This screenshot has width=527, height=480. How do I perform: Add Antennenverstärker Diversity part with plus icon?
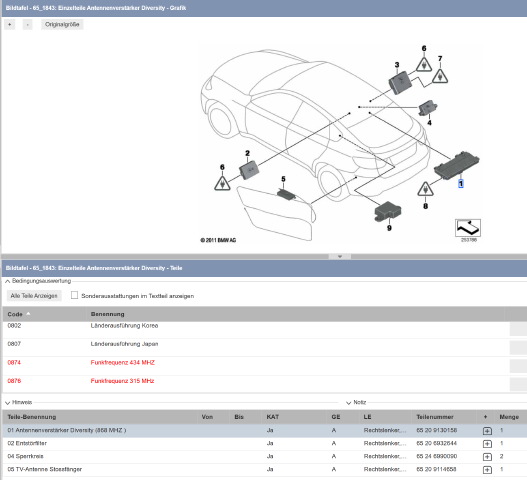pos(487,431)
